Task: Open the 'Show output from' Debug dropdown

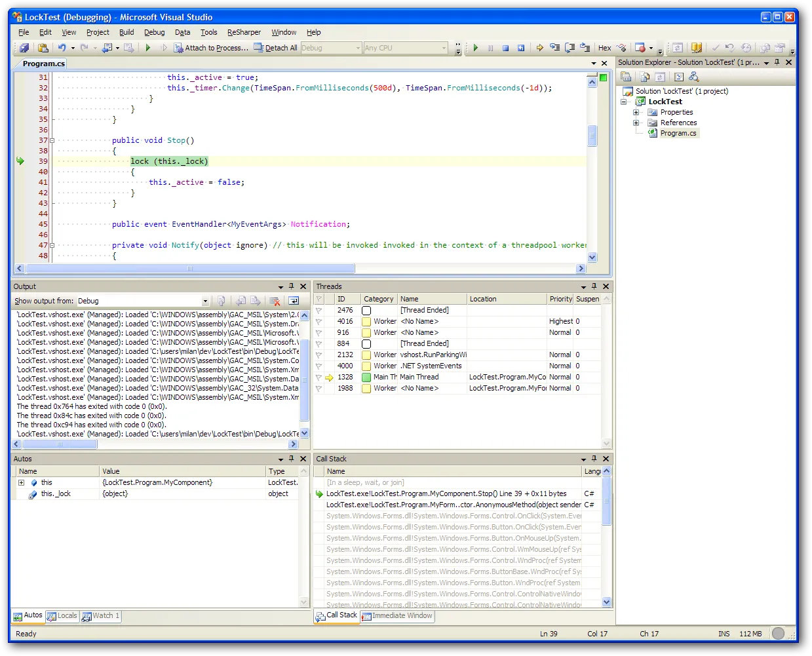Action: pyautogui.click(x=205, y=301)
